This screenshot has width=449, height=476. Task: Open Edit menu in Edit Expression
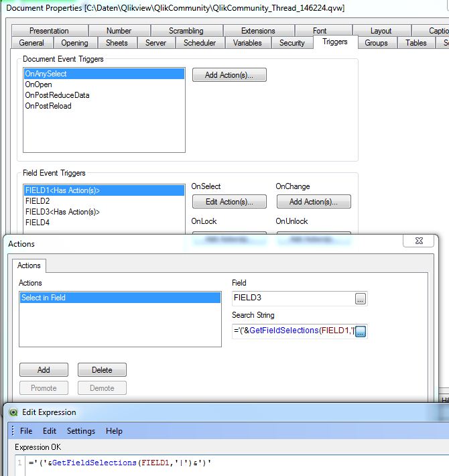click(50, 431)
